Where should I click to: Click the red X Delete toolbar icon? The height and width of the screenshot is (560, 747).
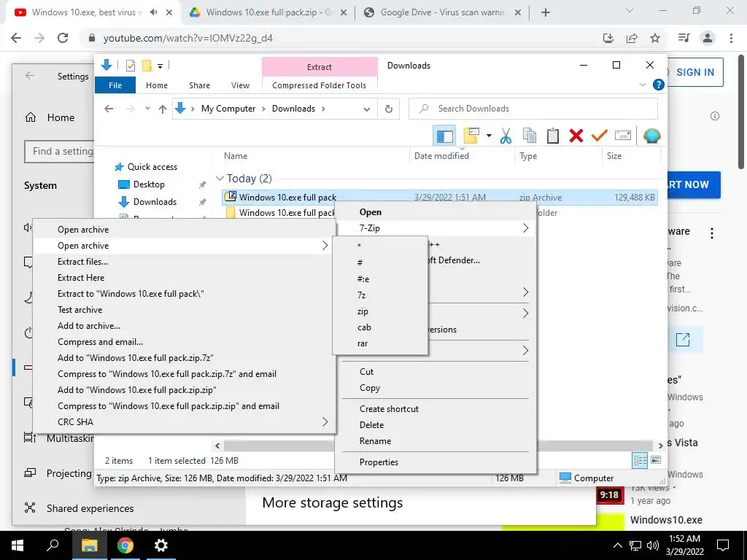pos(576,136)
